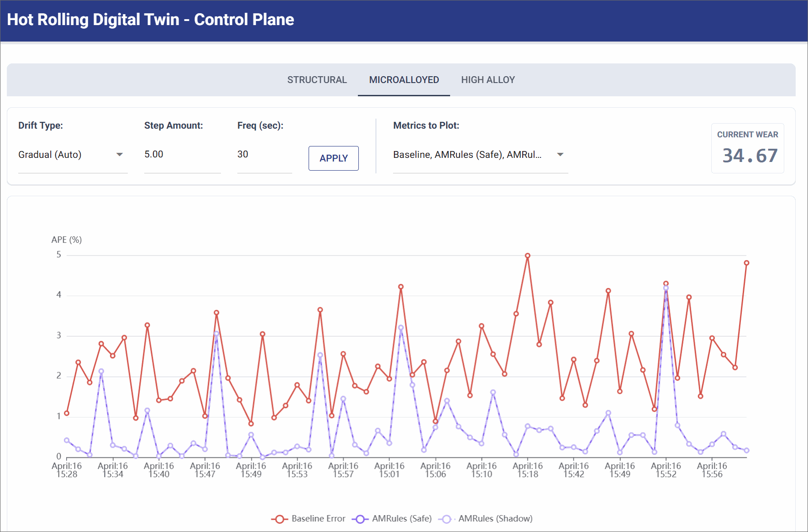Image resolution: width=808 pixels, height=532 pixels.
Task: Toggle AMRules (Shadow) series in legend
Action: point(495,519)
